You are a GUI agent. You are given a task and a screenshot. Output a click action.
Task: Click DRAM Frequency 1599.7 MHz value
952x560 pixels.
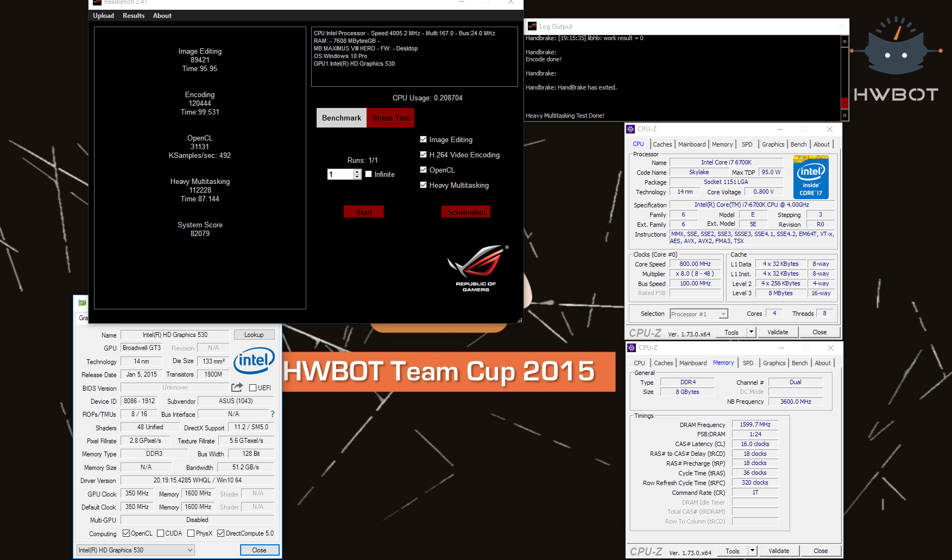coord(755,424)
